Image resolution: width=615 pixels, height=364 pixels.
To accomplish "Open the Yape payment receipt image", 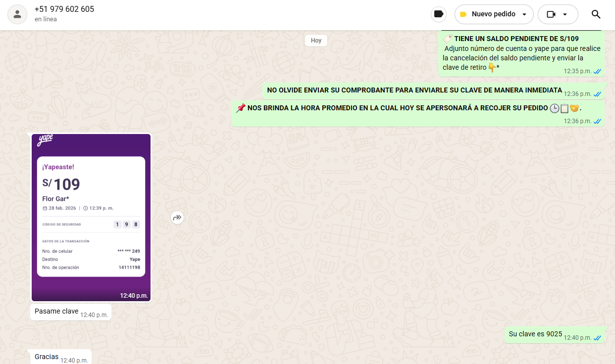I will [91, 217].
